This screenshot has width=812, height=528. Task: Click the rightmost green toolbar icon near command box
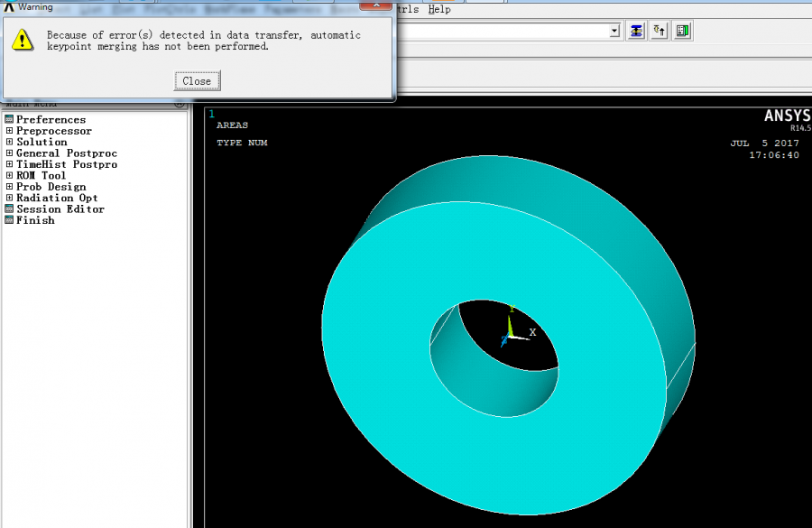[682, 31]
